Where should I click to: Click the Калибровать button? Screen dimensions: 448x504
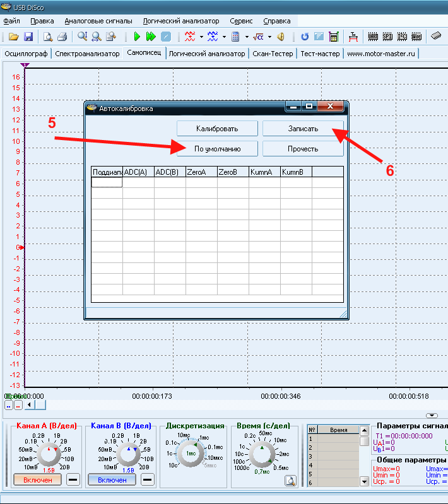pos(217,129)
